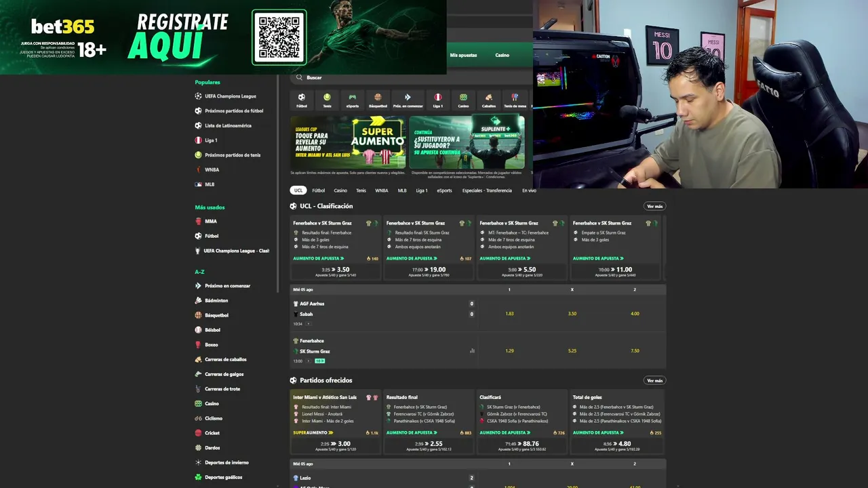Click Ver más for Partidos ofrecidos

(654, 380)
